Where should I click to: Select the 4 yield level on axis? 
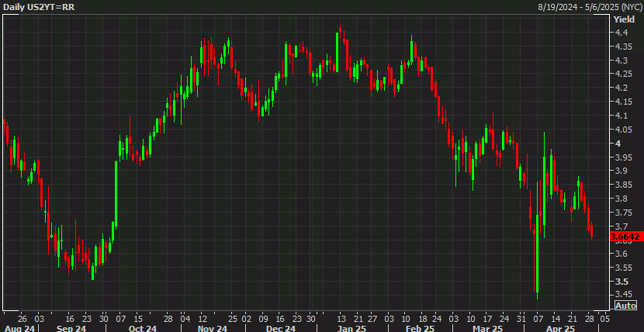tap(616, 144)
